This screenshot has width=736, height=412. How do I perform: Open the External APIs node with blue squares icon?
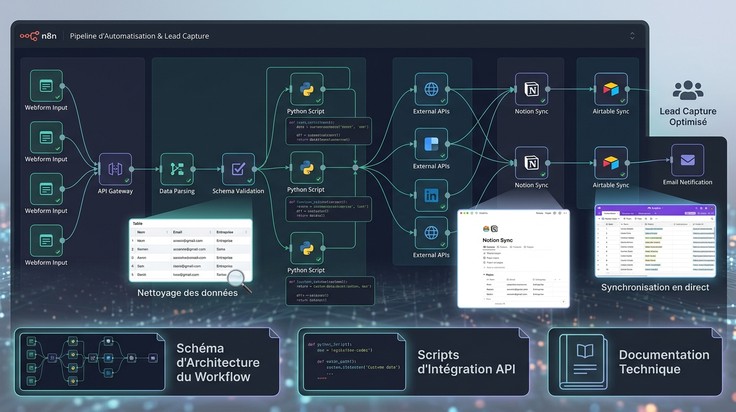[431, 144]
